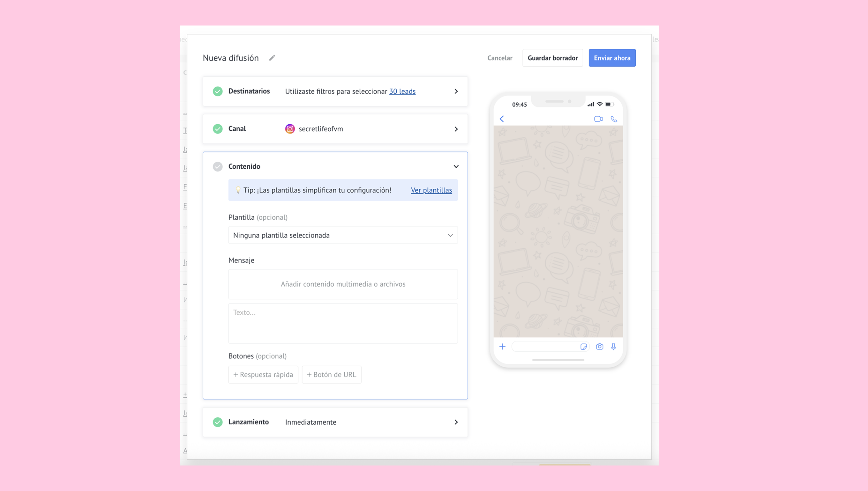Open the 30 leads link
The image size is (868, 491).
402,92
